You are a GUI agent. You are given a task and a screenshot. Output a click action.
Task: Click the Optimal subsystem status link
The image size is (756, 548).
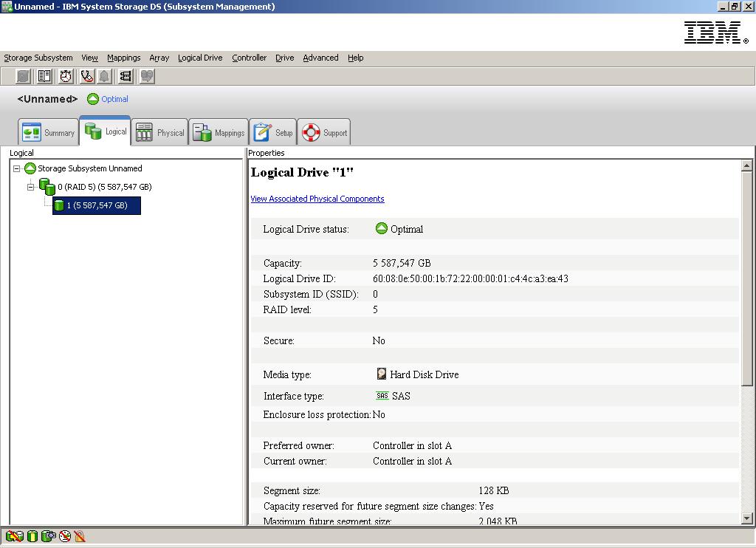point(114,99)
